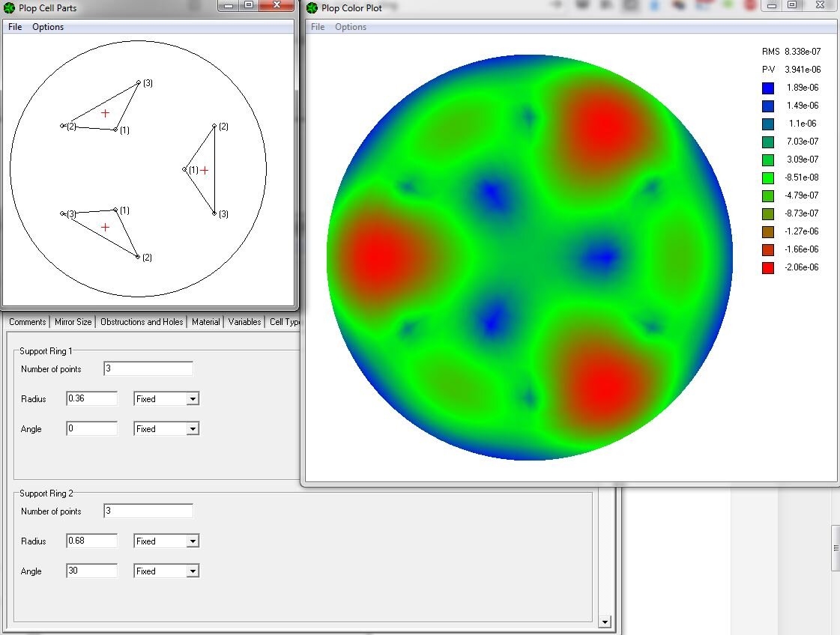This screenshot has height=635, width=840.
Task: Open the Cell Type tab
Action: [283, 322]
